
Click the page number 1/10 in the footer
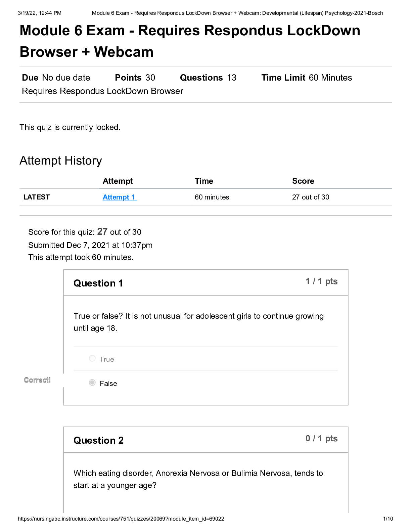[388, 519]
